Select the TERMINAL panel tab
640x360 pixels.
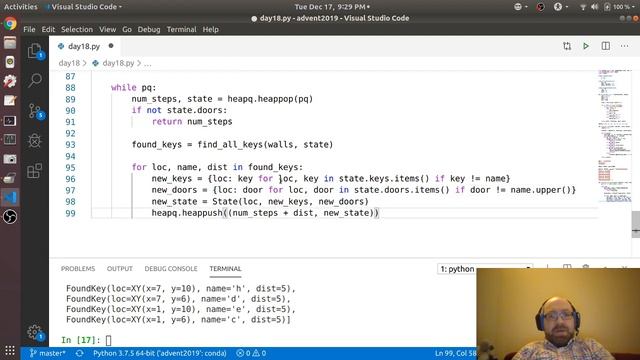click(225, 269)
